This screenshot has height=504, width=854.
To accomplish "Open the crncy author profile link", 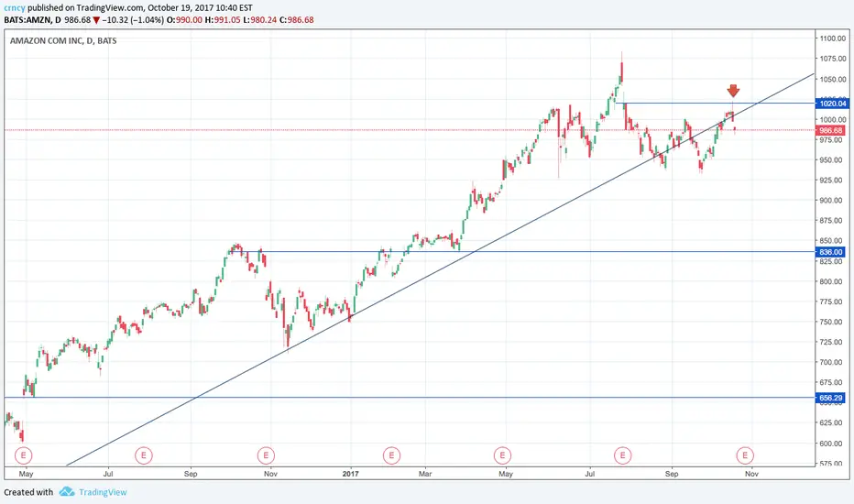I will click(15, 8).
